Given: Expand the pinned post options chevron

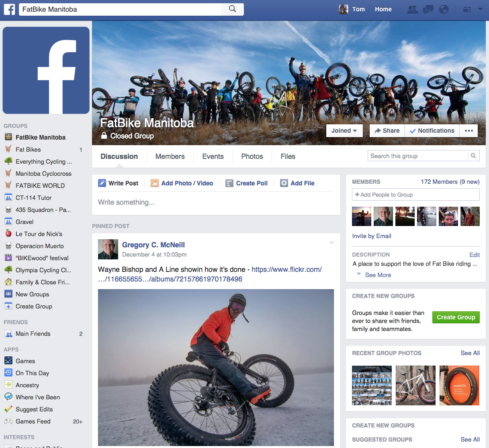Looking at the screenshot, I should tap(331, 242).
